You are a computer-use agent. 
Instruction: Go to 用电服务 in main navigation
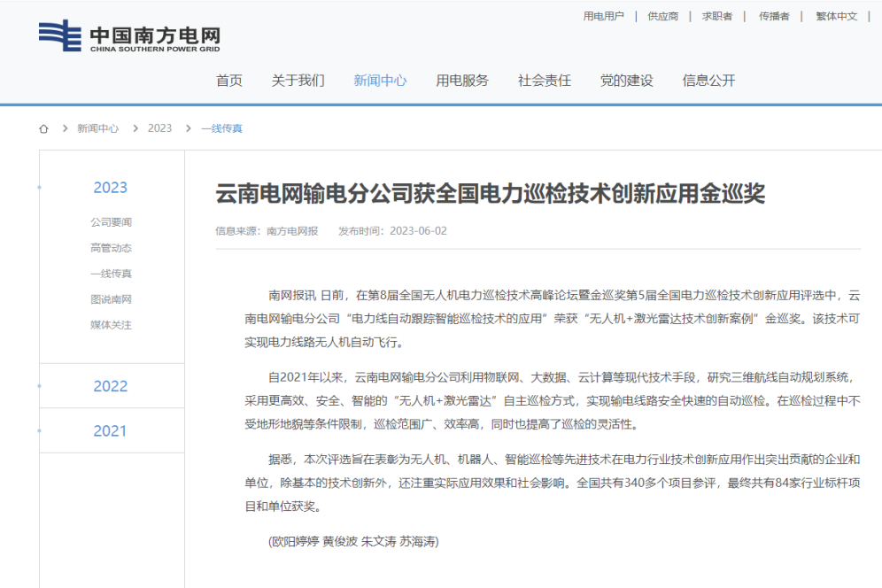pos(461,81)
